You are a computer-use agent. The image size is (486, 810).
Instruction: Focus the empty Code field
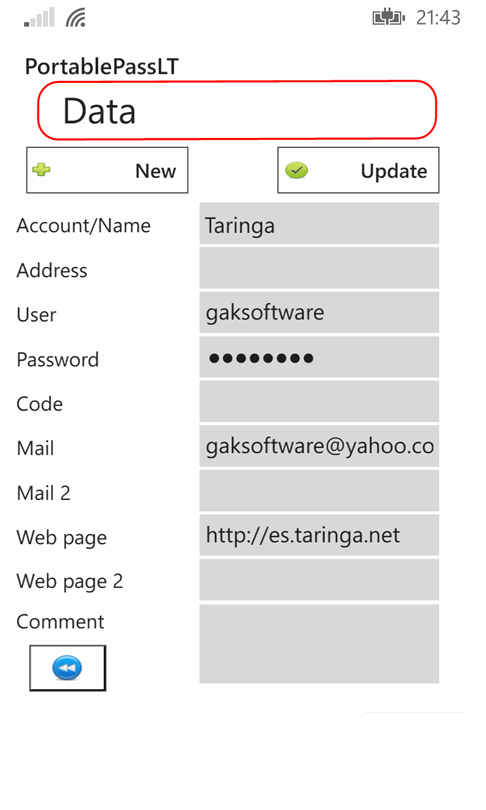point(319,401)
